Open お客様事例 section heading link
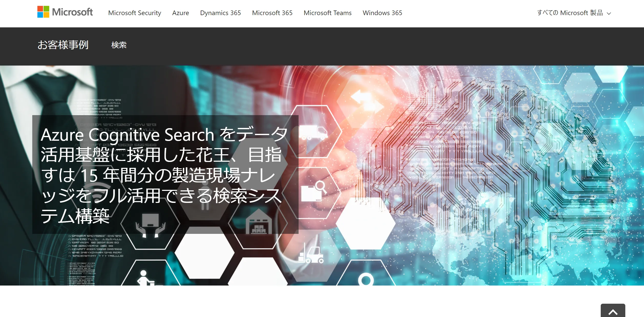 tap(63, 45)
